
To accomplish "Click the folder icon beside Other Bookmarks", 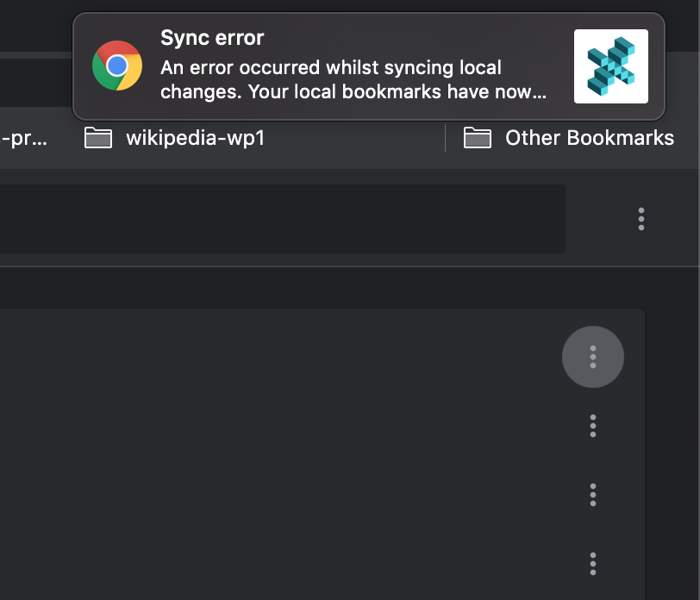I will [x=477, y=137].
